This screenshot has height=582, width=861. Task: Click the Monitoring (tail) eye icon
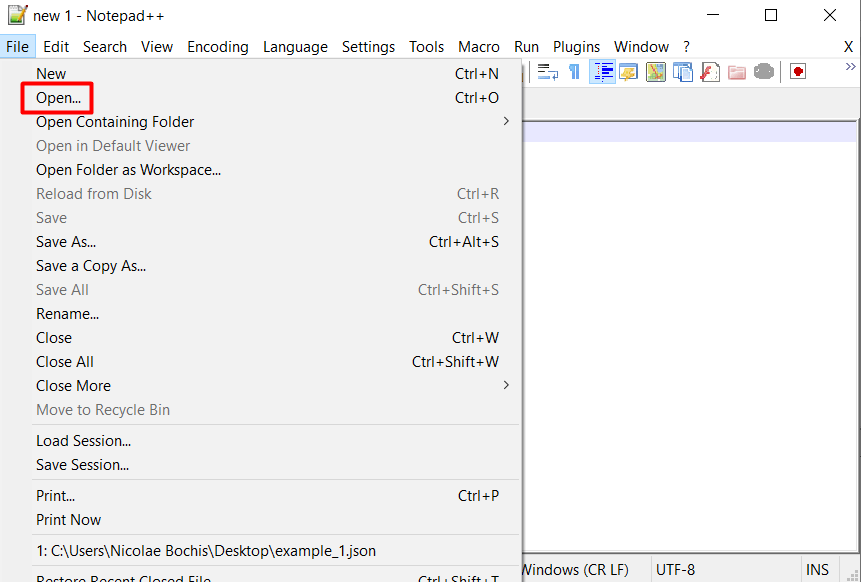pyautogui.click(x=764, y=71)
